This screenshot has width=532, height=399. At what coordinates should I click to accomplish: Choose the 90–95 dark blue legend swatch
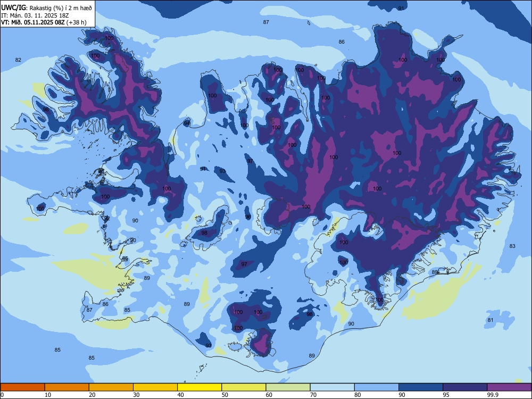(x=421, y=387)
